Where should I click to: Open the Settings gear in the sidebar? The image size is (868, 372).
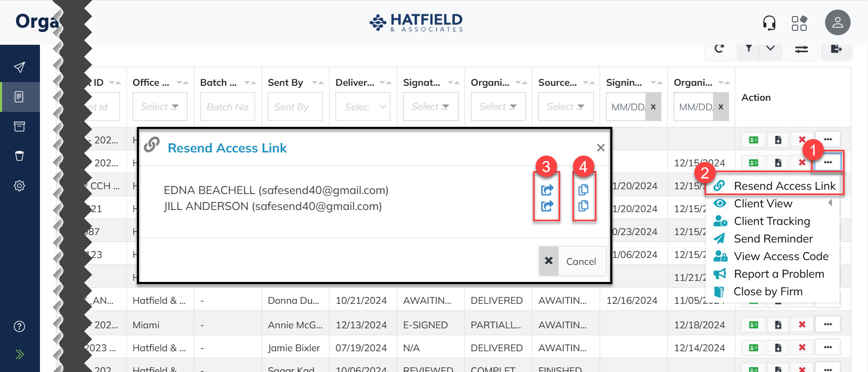click(20, 186)
